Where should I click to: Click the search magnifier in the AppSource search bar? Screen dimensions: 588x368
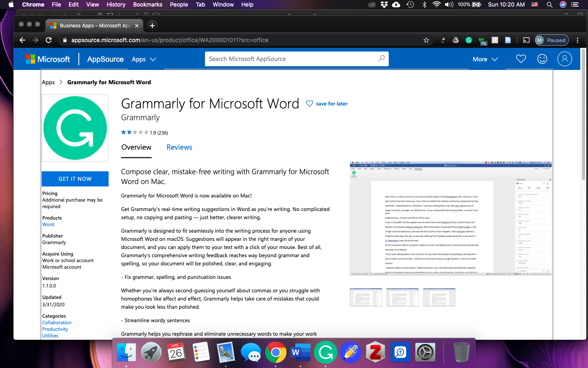[x=381, y=58]
